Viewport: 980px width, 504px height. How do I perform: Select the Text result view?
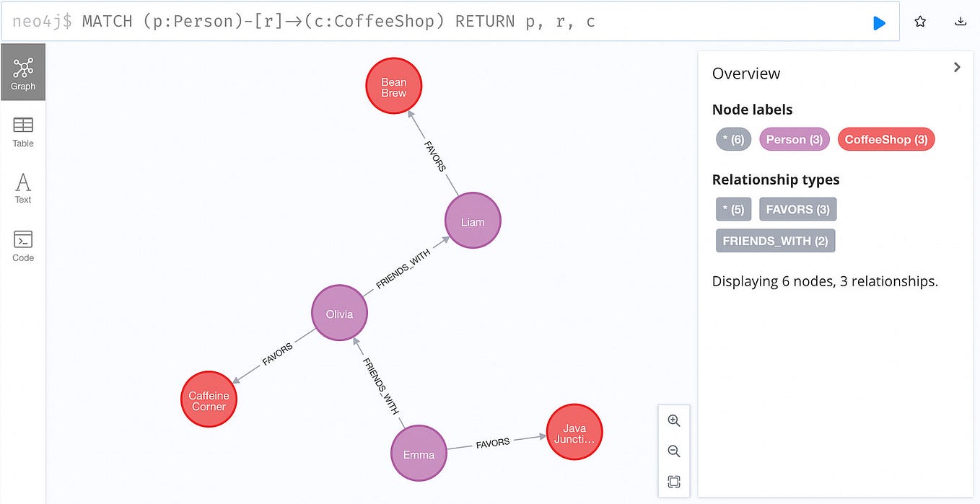pyautogui.click(x=22, y=187)
